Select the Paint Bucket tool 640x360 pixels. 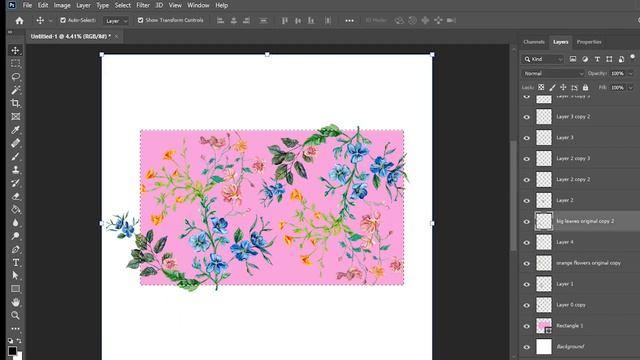pyautogui.click(x=16, y=209)
